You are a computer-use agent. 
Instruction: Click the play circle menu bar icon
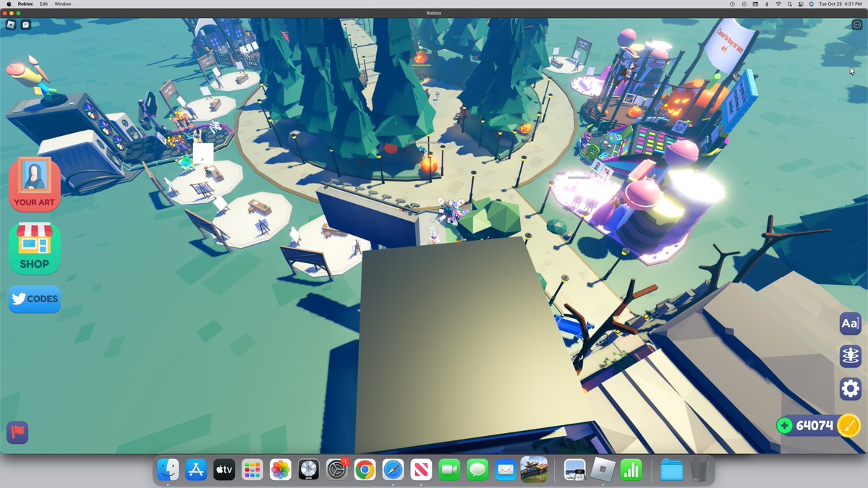point(744,4)
